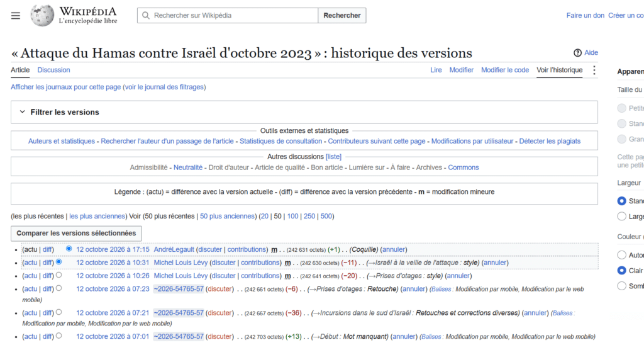Open Détecter les plagiats link
Viewport: 644px width, 345px height.
tap(550, 141)
